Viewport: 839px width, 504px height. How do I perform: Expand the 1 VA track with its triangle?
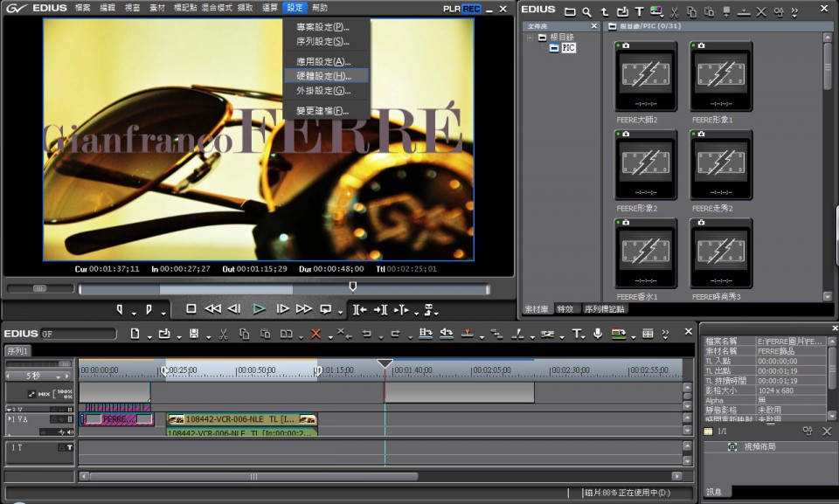tap(10, 419)
